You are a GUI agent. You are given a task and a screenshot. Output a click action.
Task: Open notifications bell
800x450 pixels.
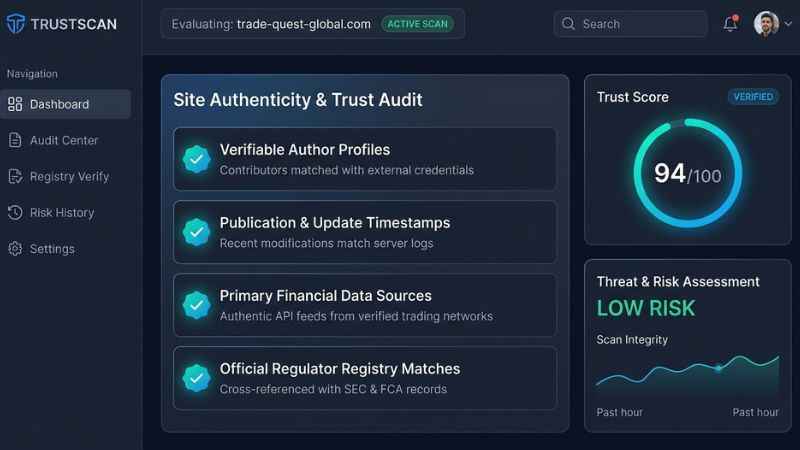click(x=731, y=23)
